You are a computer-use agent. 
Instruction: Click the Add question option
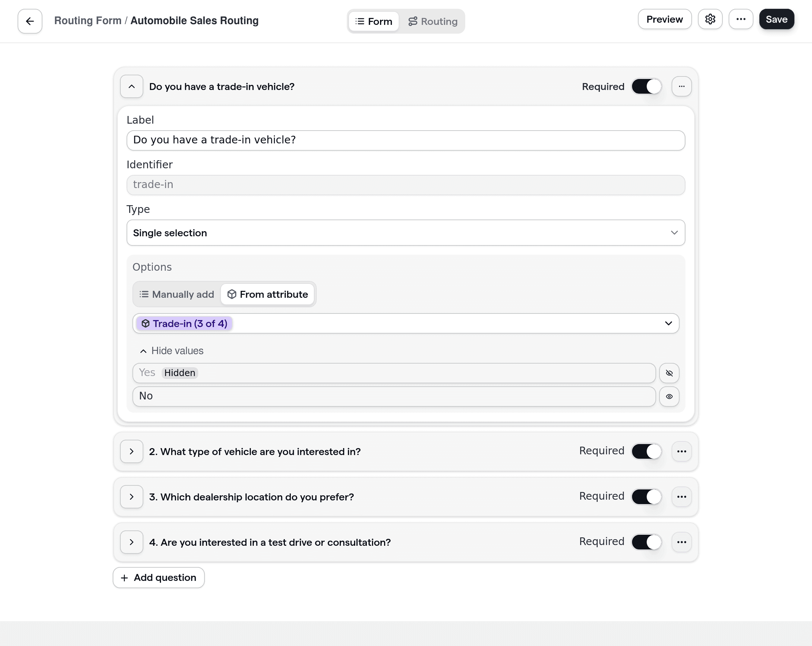pyautogui.click(x=158, y=578)
